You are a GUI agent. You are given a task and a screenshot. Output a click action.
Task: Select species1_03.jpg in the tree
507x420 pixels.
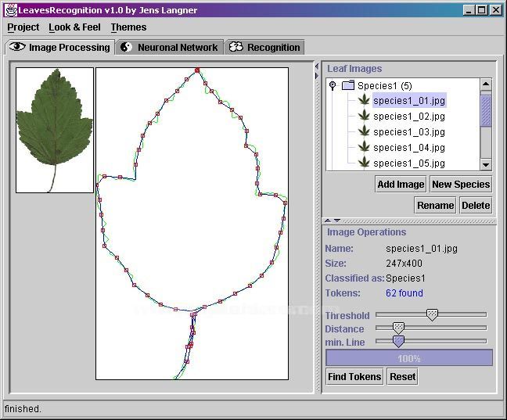click(408, 131)
